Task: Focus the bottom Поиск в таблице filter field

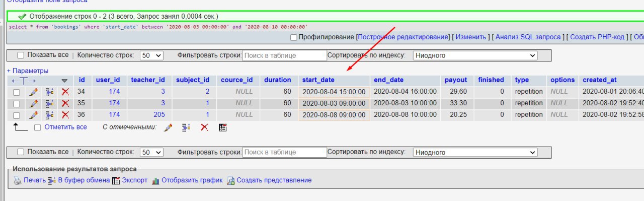Action: pos(284,152)
